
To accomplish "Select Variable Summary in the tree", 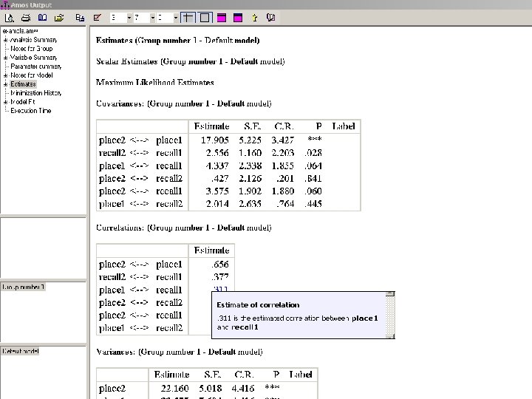I will click(x=33, y=58).
